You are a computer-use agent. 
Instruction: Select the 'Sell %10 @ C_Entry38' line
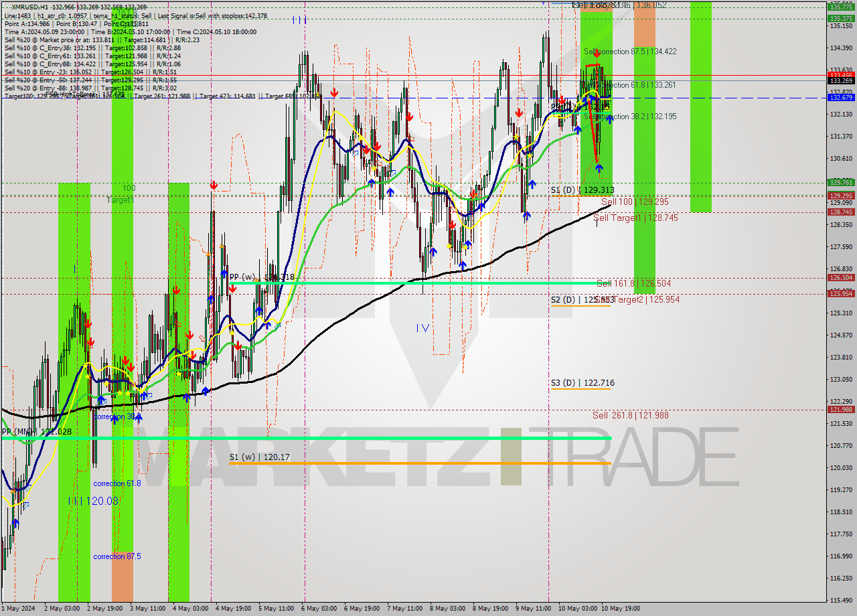pyautogui.click(x=92, y=48)
